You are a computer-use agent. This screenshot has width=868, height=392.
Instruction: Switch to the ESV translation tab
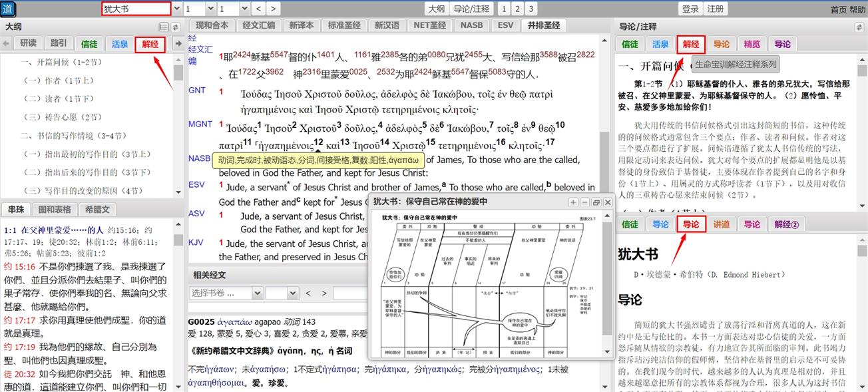point(505,25)
